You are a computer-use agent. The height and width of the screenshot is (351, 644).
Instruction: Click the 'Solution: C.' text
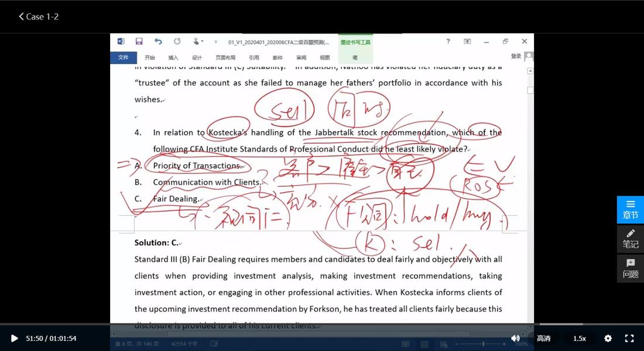coord(156,243)
